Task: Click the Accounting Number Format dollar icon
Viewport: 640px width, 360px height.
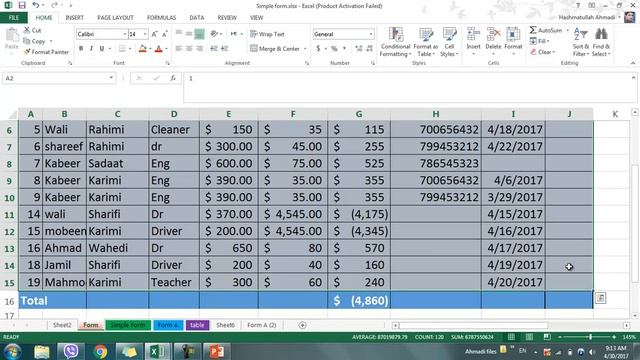Action: 318,49
